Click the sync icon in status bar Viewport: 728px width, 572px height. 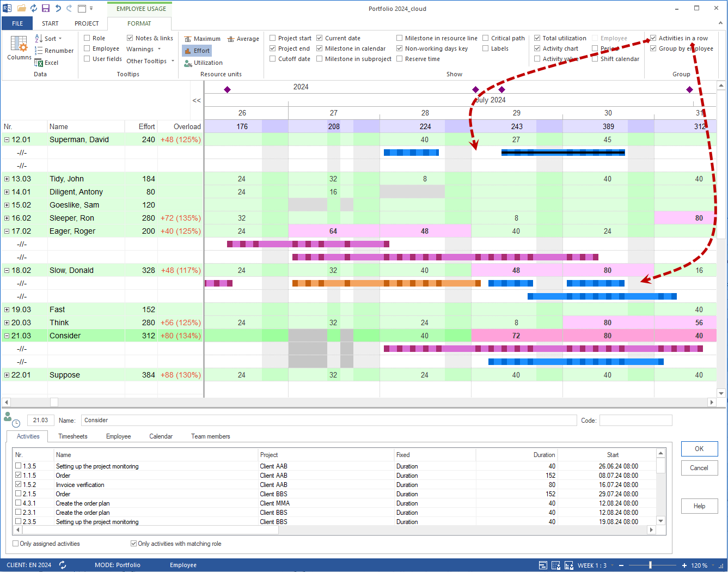(63, 565)
